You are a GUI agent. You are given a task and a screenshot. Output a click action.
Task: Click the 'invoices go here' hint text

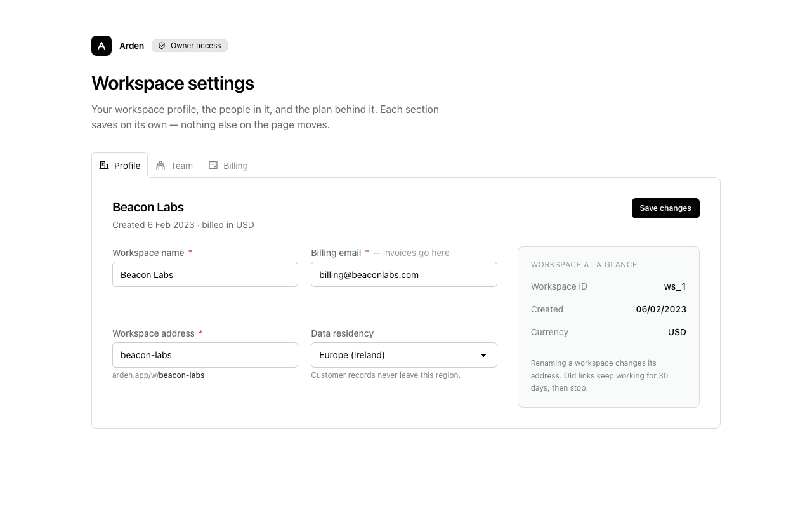pos(411,253)
